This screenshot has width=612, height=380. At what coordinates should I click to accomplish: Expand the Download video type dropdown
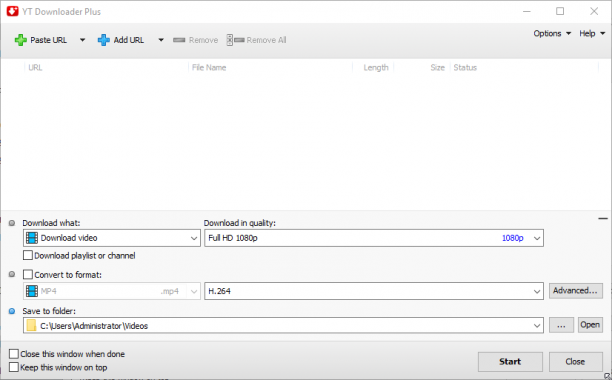[x=194, y=238]
